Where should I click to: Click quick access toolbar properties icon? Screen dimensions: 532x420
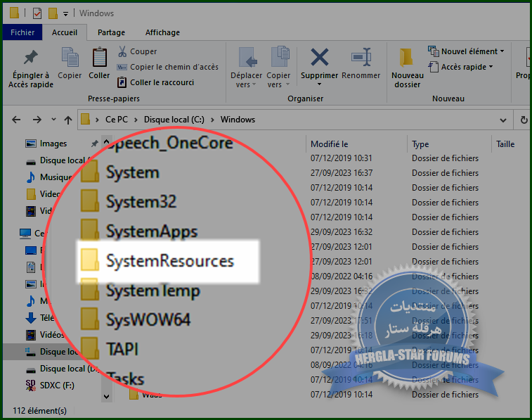click(x=37, y=13)
